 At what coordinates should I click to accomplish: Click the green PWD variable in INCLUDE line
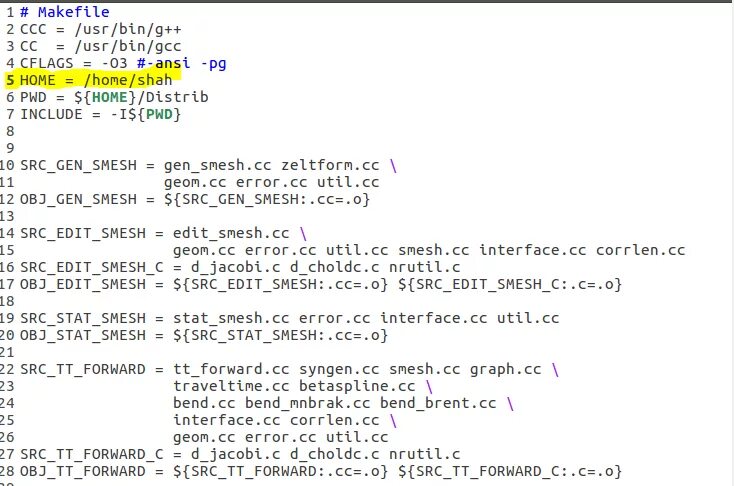click(159, 114)
